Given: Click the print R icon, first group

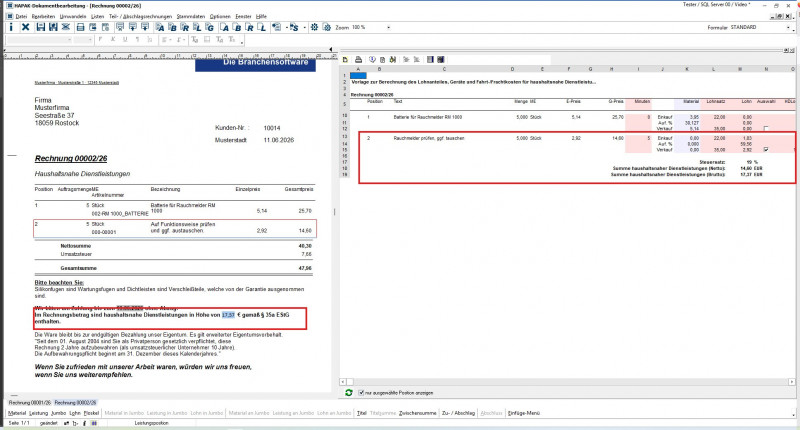Looking at the screenshot, I should pyautogui.click(x=185, y=27).
